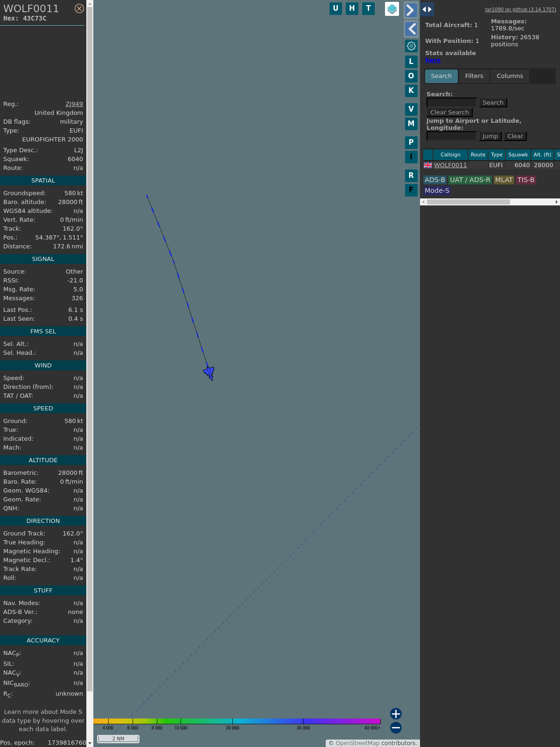
Task: Toggle the L labels button
Action: coord(411,61)
